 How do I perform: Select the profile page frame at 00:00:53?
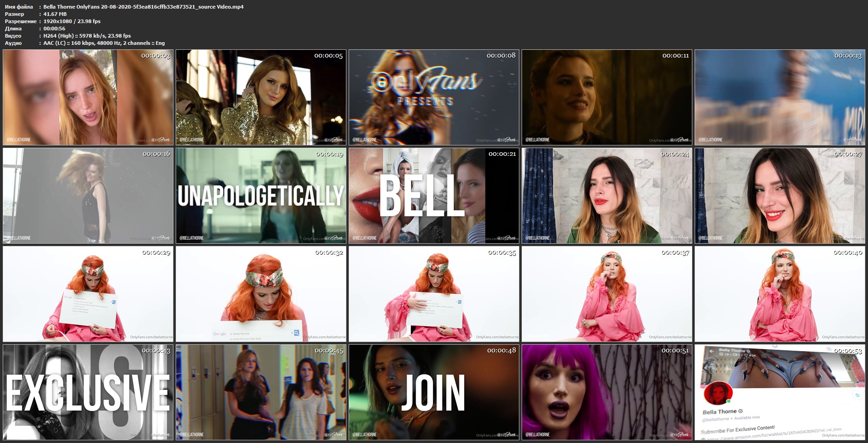pyautogui.click(x=780, y=392)
